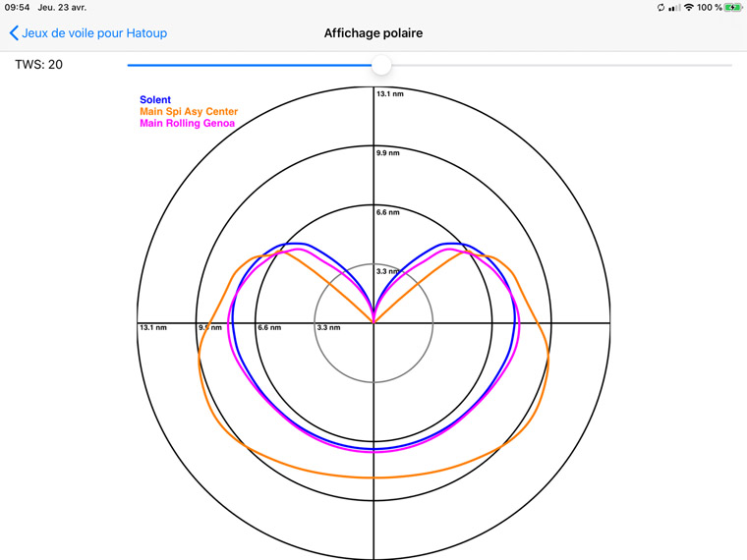Select the orange Main Spi Asy Center legend

click(x=189, y=112)
